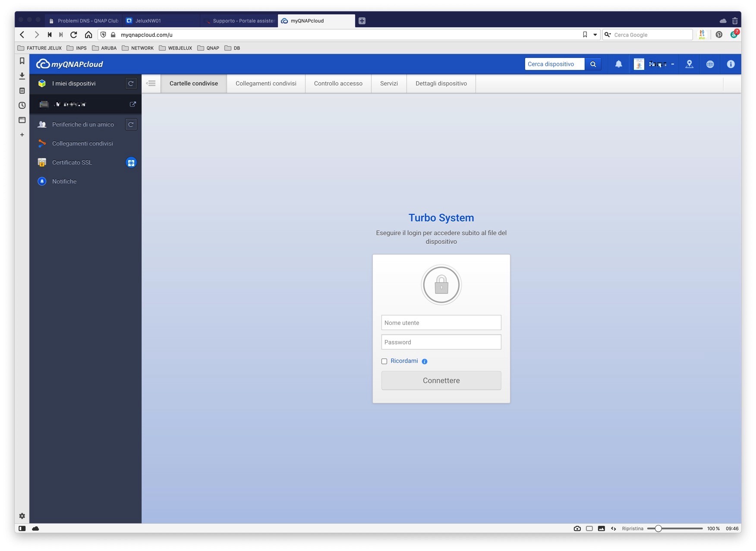Open Notifiche in the sidebar

point(64,182)
